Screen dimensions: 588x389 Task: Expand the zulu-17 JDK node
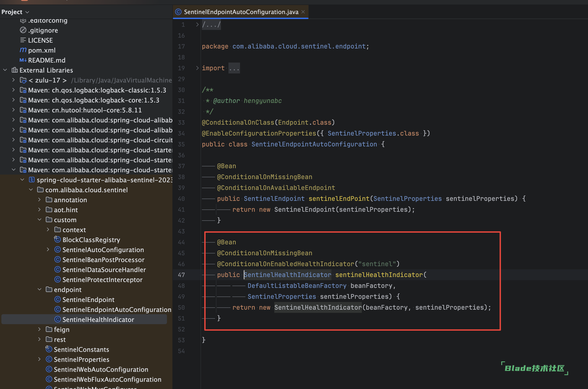(14, 80)
